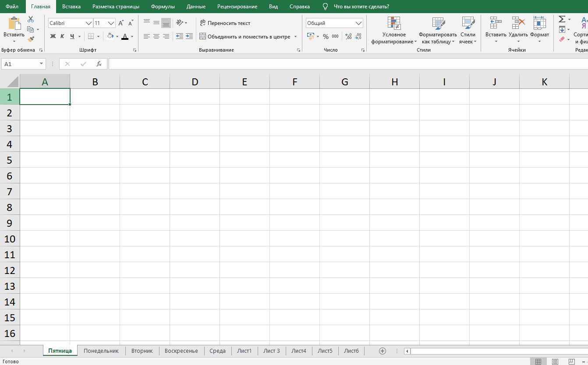Screen dimensions: 588x365
Task: Open the Calibri font name dropdown
Action: pyautogui.click(x=89, y=23)
